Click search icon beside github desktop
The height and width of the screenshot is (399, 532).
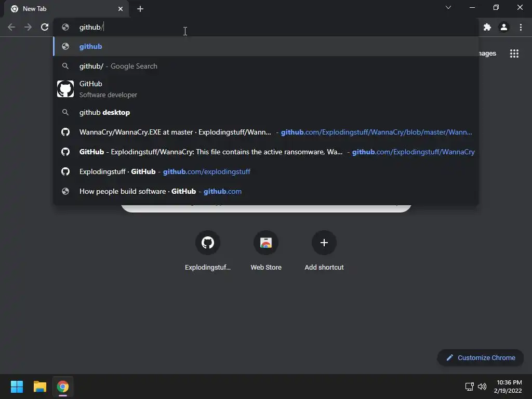click(x=65, y=112)
